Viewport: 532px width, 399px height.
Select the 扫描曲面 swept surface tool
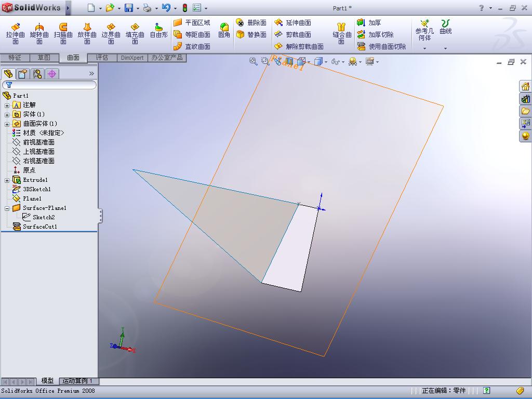click(x=63, y=33)
